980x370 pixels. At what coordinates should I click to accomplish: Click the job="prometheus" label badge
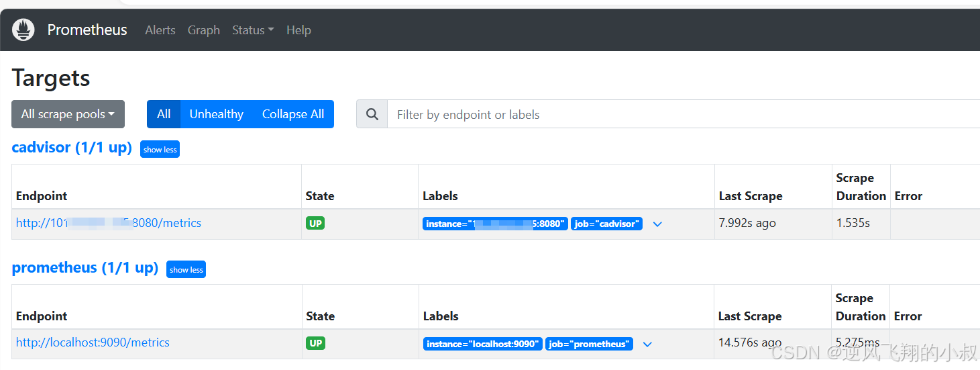pyautogui.click(x=589, y=344)
